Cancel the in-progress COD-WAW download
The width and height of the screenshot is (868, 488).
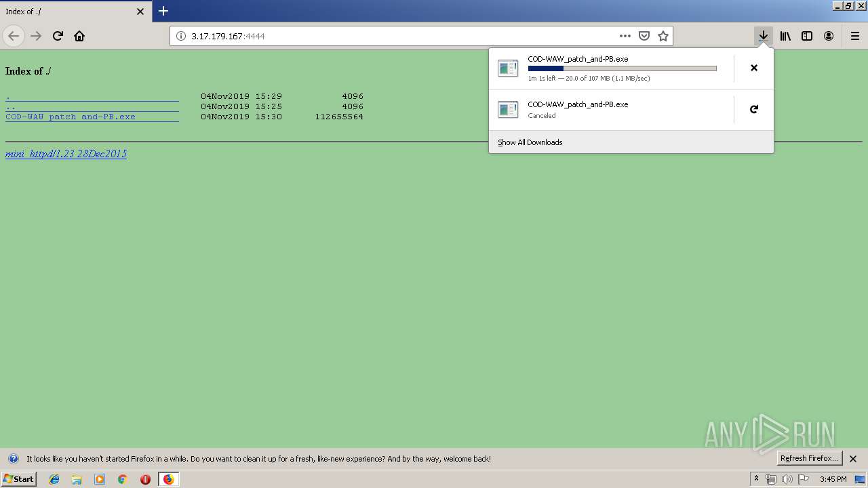(x=754, y=68)
